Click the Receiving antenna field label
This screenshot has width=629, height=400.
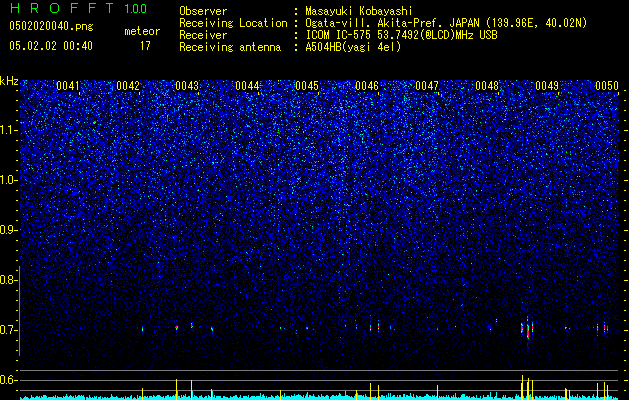[230, 47]
